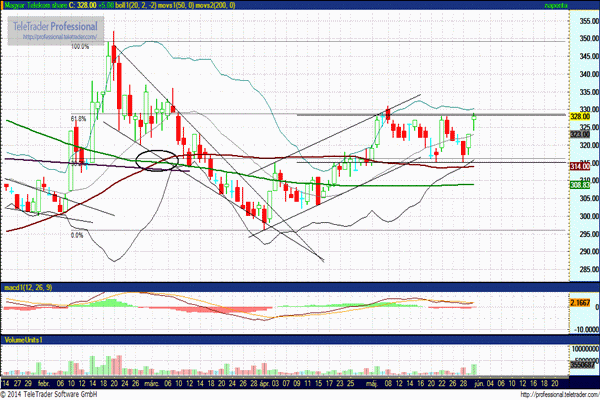Click the 285.00 price axis value

click(589, 269)
